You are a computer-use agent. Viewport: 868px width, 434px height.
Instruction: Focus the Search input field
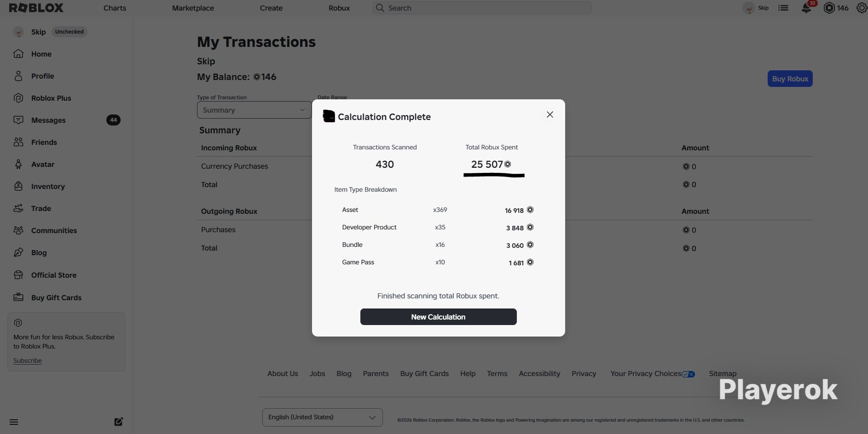point(482,8)
